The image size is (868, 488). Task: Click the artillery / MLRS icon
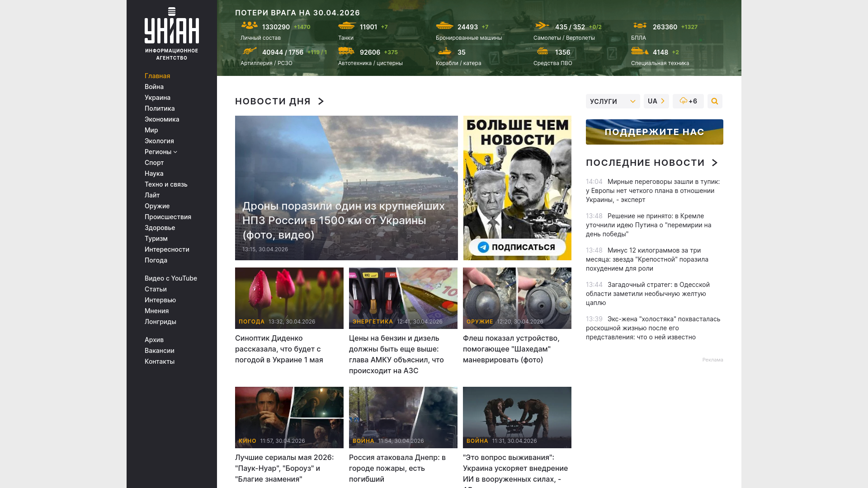point(250,51)
